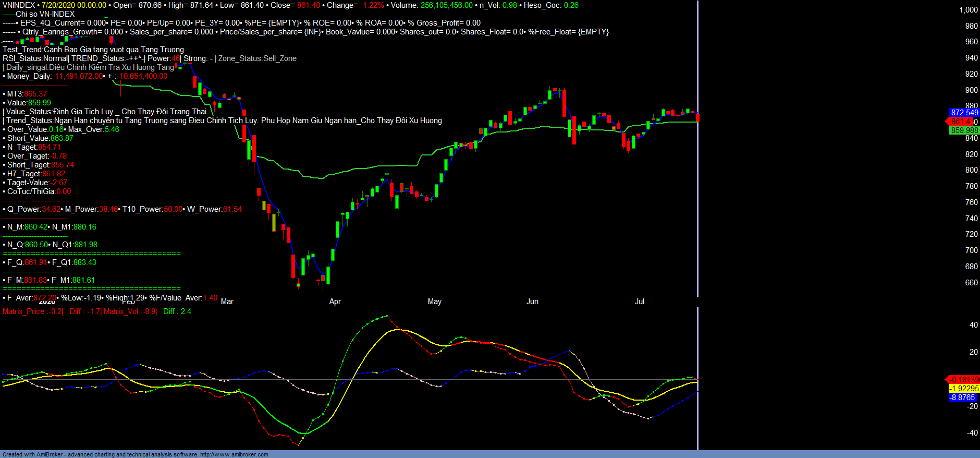Click the yellow -1.92295 indicator tag
The image size is (980, 458).
click(964, 389)
